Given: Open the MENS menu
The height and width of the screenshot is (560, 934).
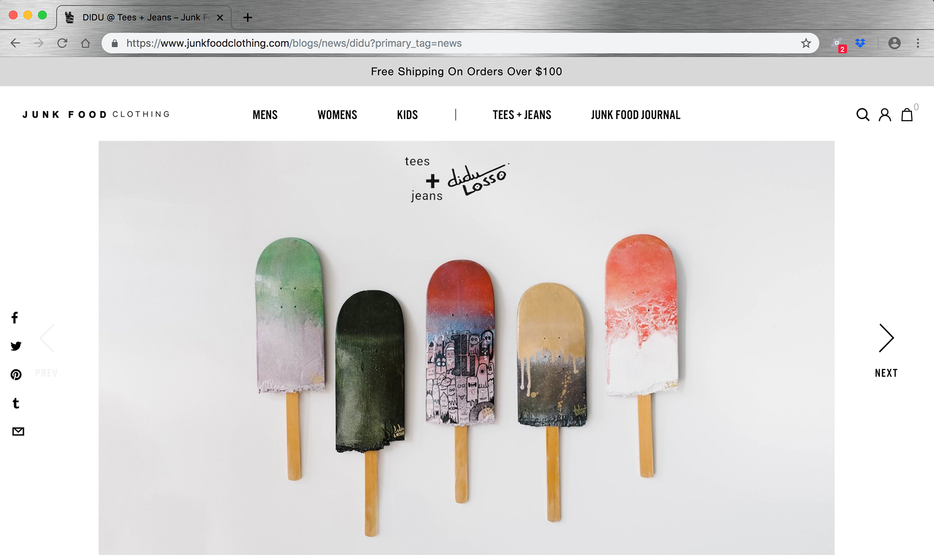Looking at the screenshot, I should (x=265, y=115).
